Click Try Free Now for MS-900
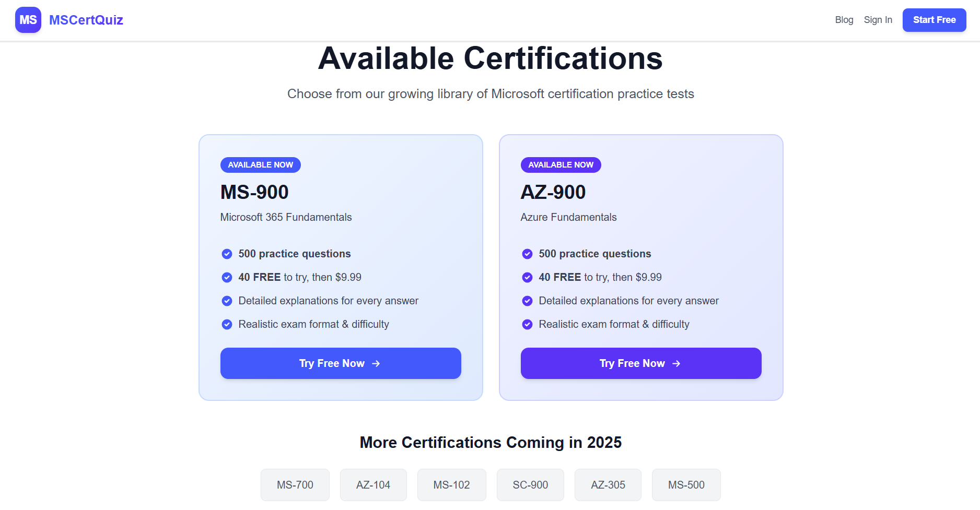The height and width of the screenshot is (510, 980). [x=341, y=363]
